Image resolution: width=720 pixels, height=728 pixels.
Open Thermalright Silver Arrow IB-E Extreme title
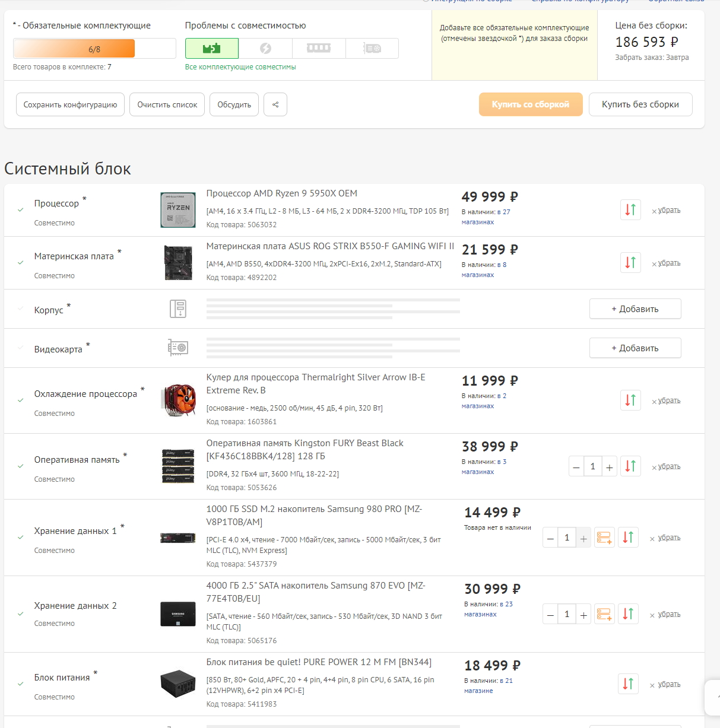[x=316, y=384]
